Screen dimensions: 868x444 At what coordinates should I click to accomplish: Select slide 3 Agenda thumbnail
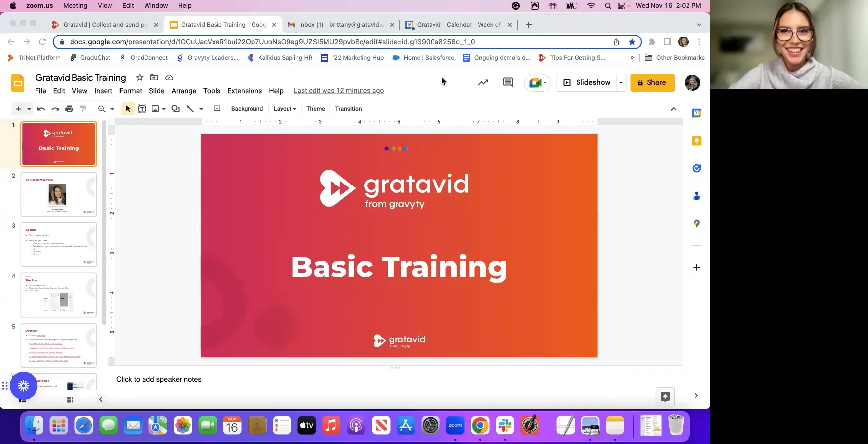tap(59, 245)
